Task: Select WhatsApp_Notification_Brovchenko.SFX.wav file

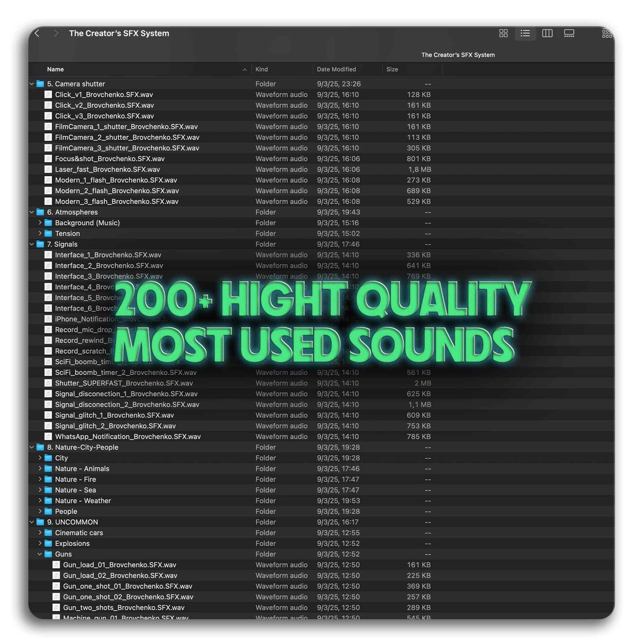Action: coord(127,437)
